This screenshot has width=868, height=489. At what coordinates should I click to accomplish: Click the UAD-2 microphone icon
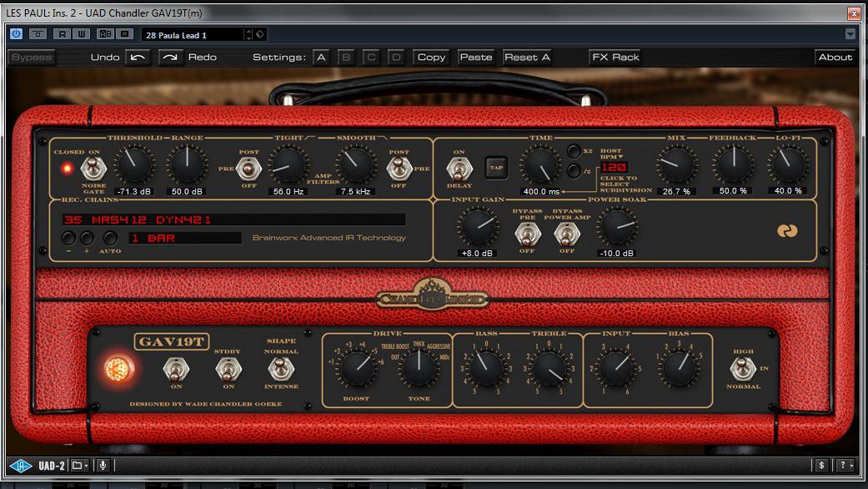tap(103, 465)
